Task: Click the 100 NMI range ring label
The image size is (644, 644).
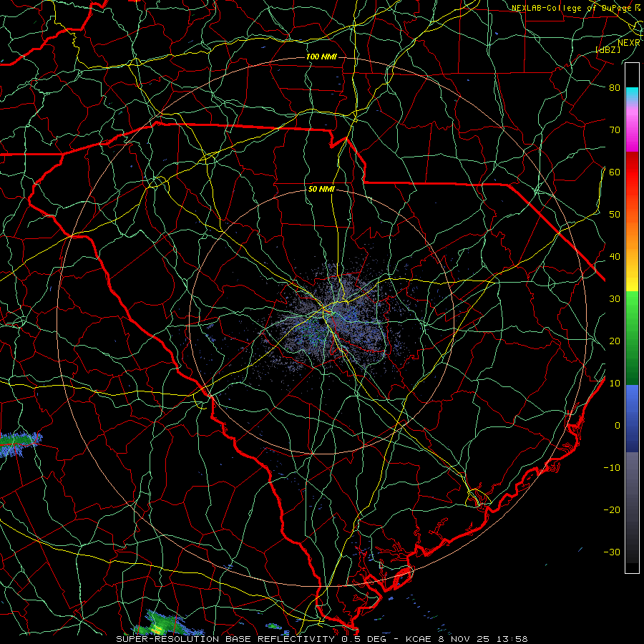Action: tap(321, 57)
